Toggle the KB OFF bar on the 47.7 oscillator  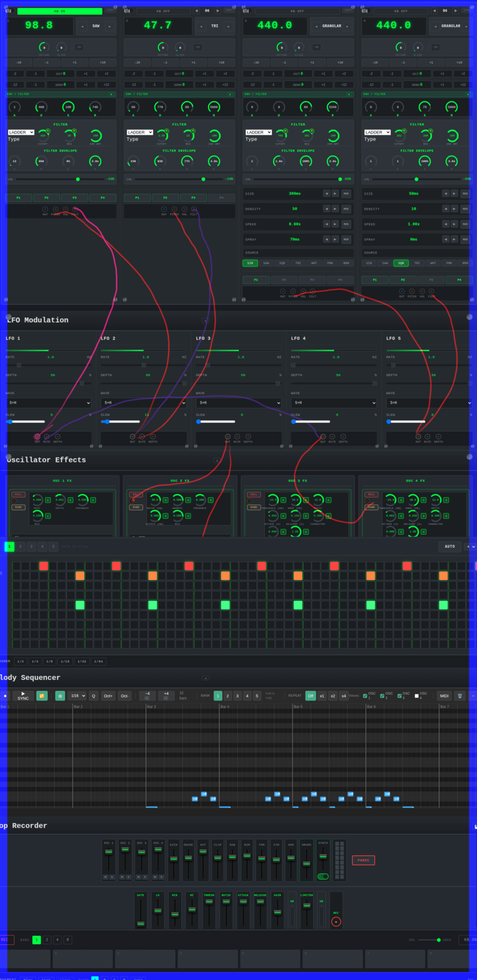tap(163, 11)
